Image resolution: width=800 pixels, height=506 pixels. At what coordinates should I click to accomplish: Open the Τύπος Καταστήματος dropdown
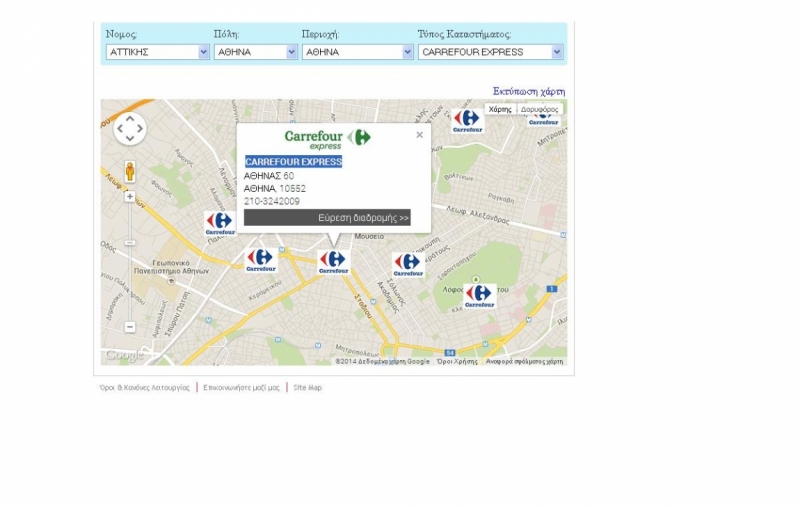tap(491, 52)
